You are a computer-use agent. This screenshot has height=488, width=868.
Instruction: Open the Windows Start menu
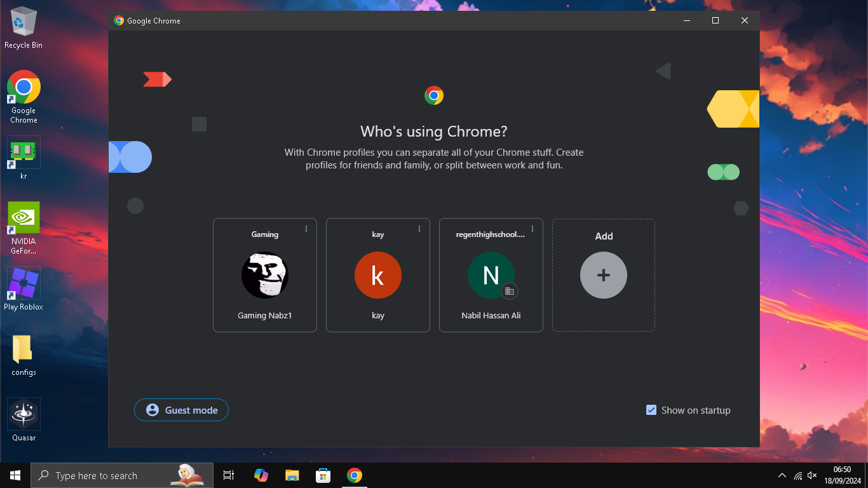[15, 475]
